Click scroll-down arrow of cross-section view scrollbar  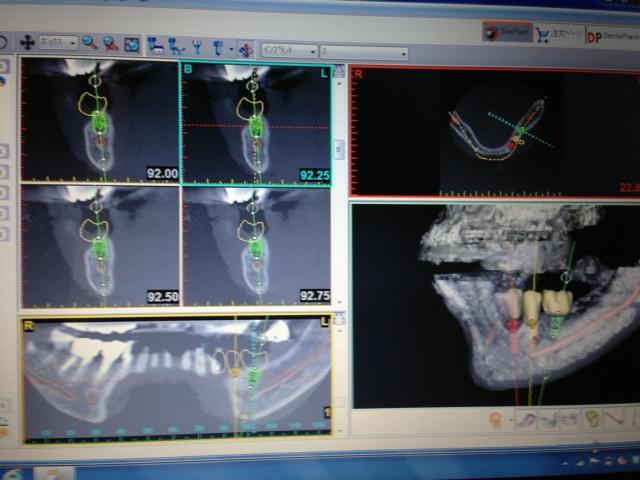(340, 302)
